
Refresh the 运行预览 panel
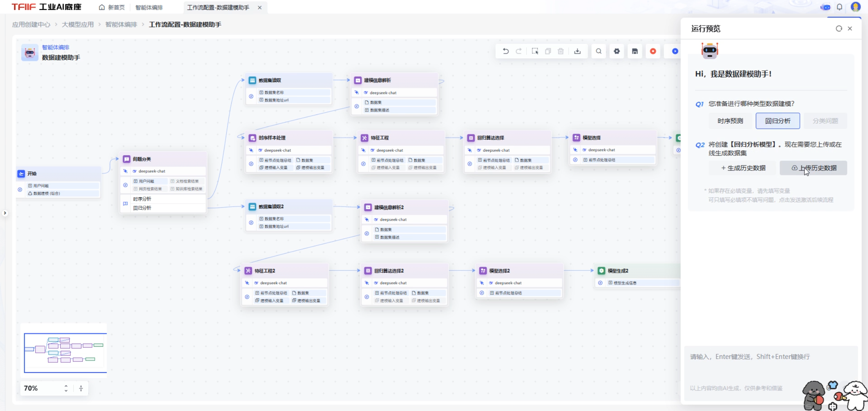pyautogui.click(x=839, y=29)
